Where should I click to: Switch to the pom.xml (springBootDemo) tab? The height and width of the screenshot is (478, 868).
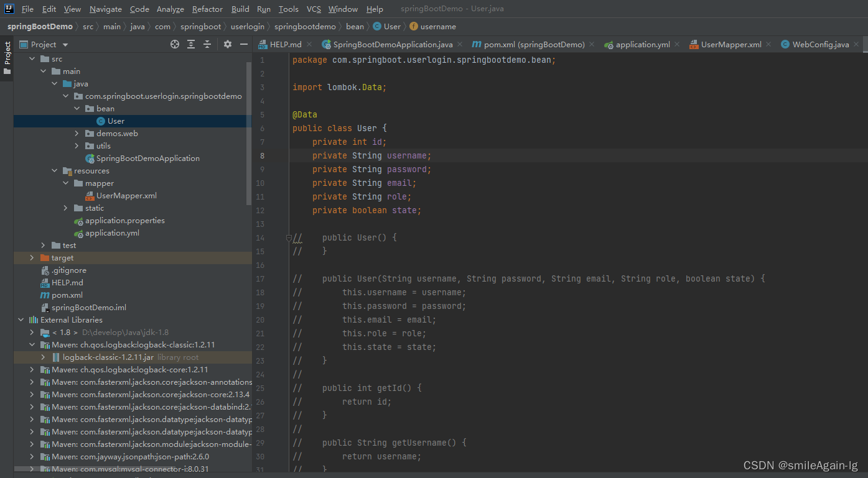click(534, 44)
